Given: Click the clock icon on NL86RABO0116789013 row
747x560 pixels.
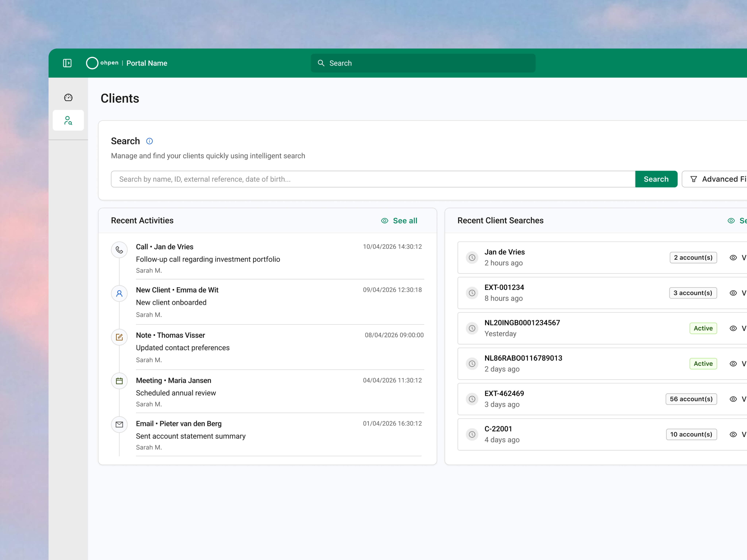Looking at the screenshot, I should [472, 363].
